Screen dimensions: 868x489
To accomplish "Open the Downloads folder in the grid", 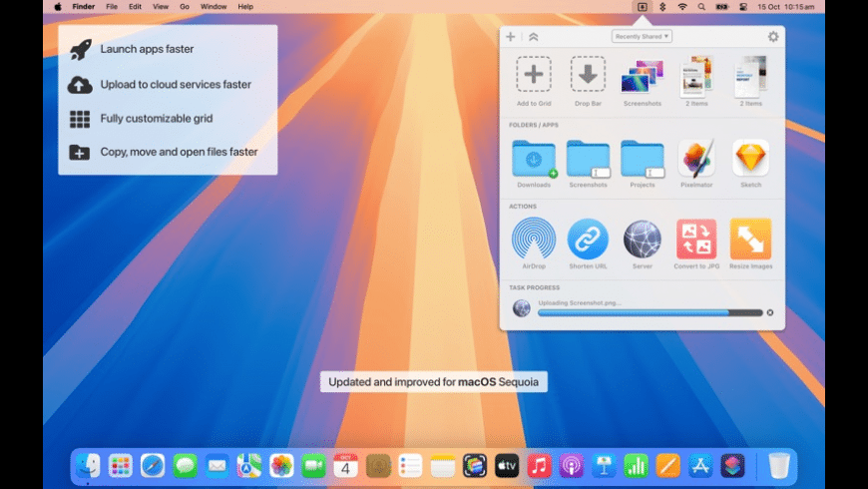I will (533, 159).
